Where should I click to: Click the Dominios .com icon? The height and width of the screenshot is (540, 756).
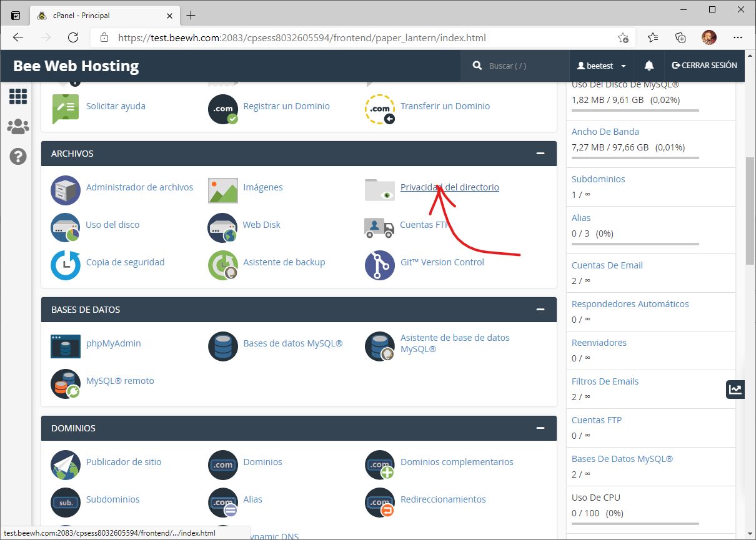(223, 465)
